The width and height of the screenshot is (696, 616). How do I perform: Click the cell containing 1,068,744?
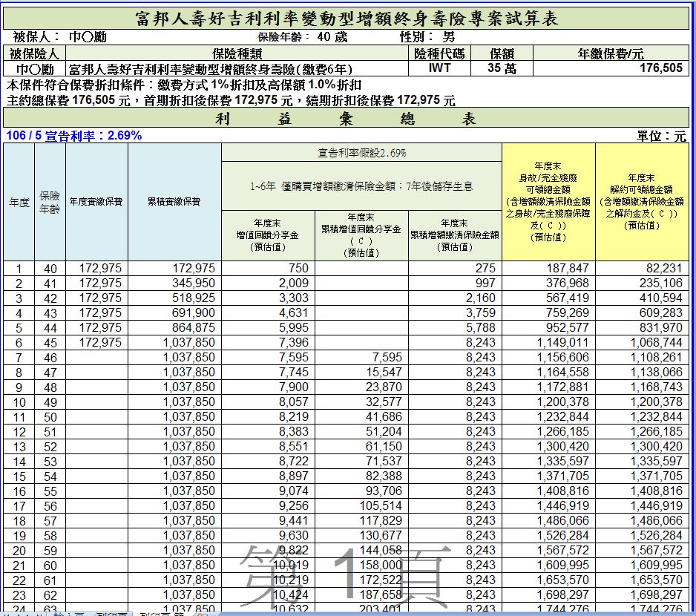point(642,342)
